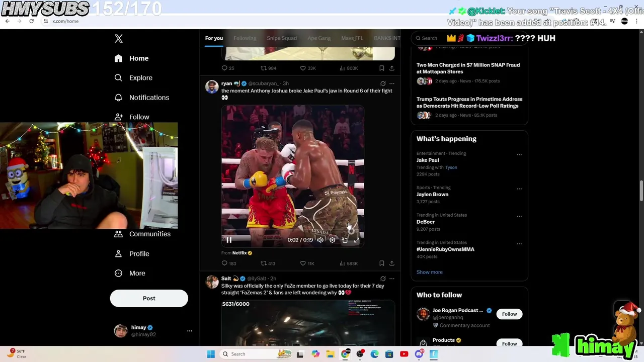Open more options for Jaylen Brown trend
Viewport: 644px width, 362px height.
(519, 189)
